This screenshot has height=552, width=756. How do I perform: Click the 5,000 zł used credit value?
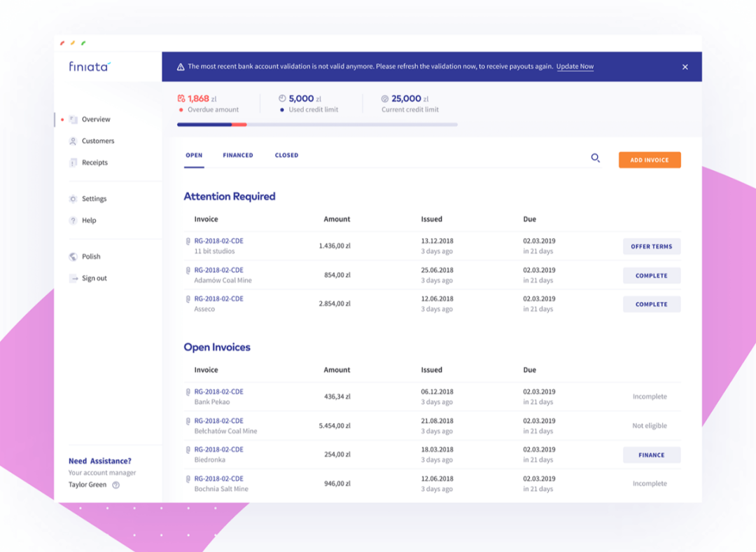[304, 99]
